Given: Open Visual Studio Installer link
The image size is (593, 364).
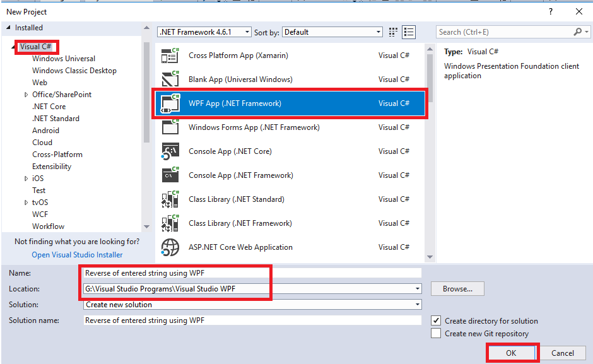Looking at the screenshot, I should 77,255.
